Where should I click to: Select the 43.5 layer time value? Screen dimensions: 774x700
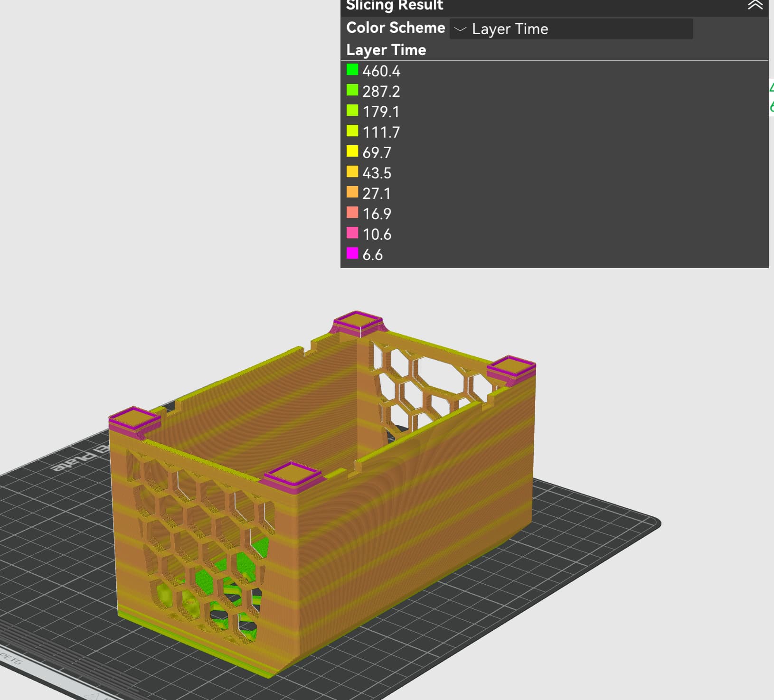pos(377,173)
